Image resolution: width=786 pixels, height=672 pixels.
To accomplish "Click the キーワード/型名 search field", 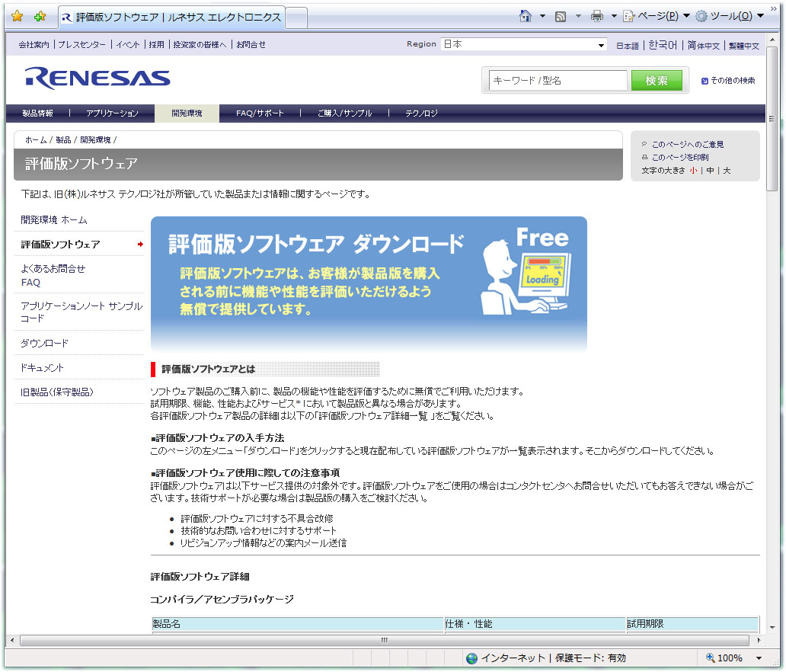I will pos(558,80).
